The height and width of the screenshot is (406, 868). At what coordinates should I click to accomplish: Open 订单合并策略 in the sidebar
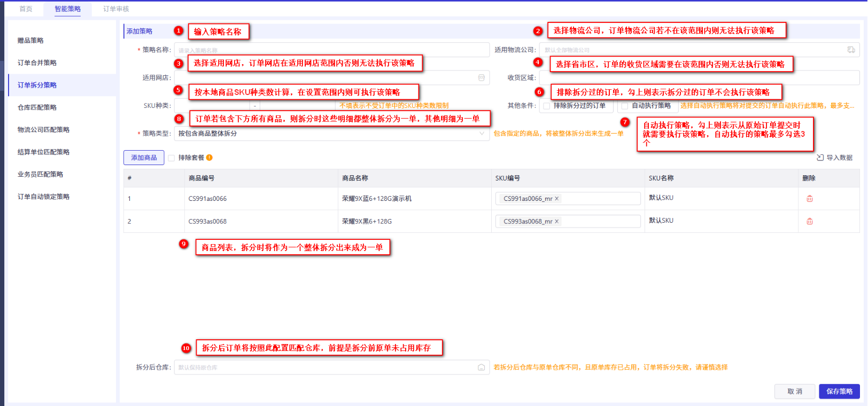point(37,63)
